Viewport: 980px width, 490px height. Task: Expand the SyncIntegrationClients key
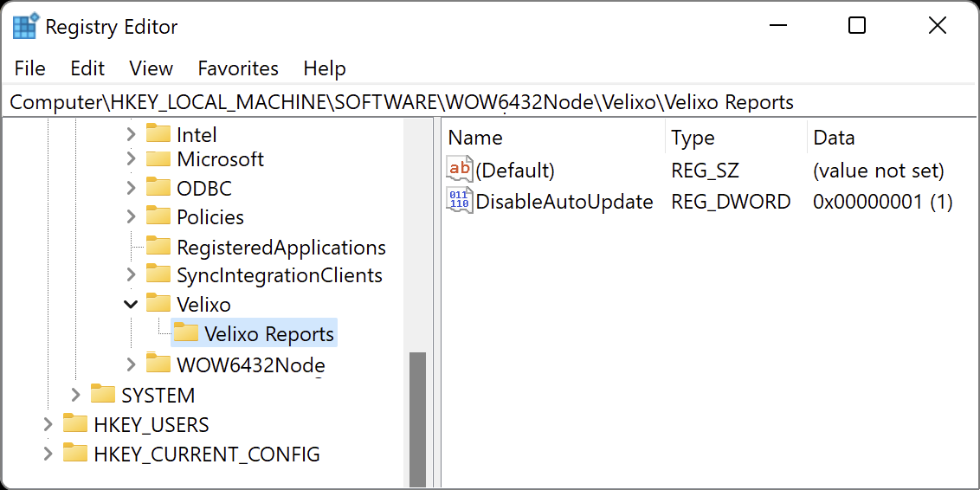click(131, 274)
